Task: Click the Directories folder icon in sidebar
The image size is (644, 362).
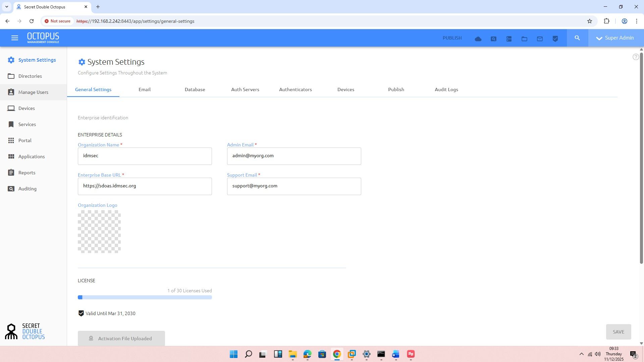Action: [11, 76]
